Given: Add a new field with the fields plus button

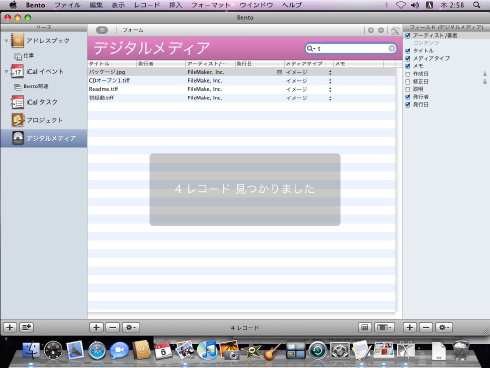Looking at the screenshot, I should point(410,327).
